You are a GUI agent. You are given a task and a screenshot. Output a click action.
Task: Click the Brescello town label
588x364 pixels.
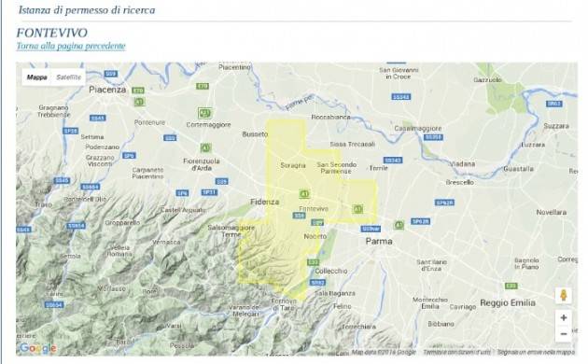[x=460, y=182]
